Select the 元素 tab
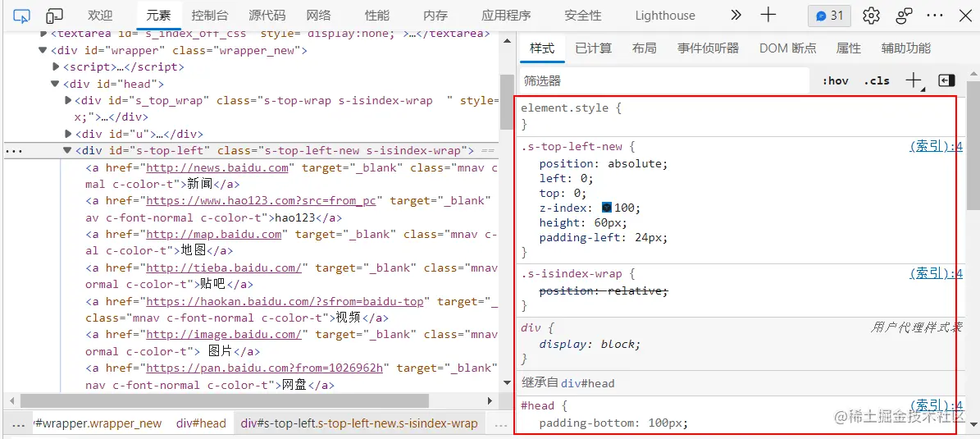This screenshot has height=439, width=980. click(159, 16)
